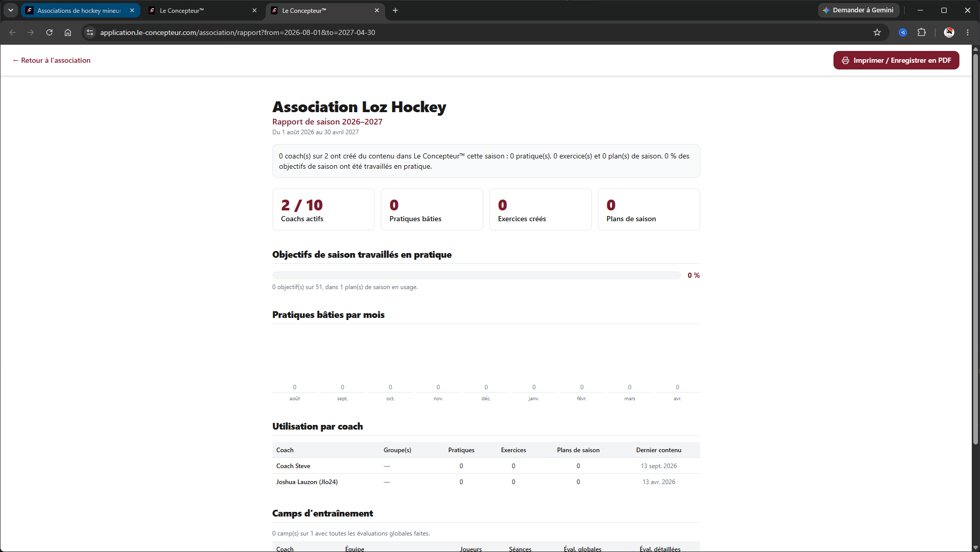The width and height of the screenshot is (980, 552).
Task: Click the Pratiques bâties stat card
Action: coord(432,209)
